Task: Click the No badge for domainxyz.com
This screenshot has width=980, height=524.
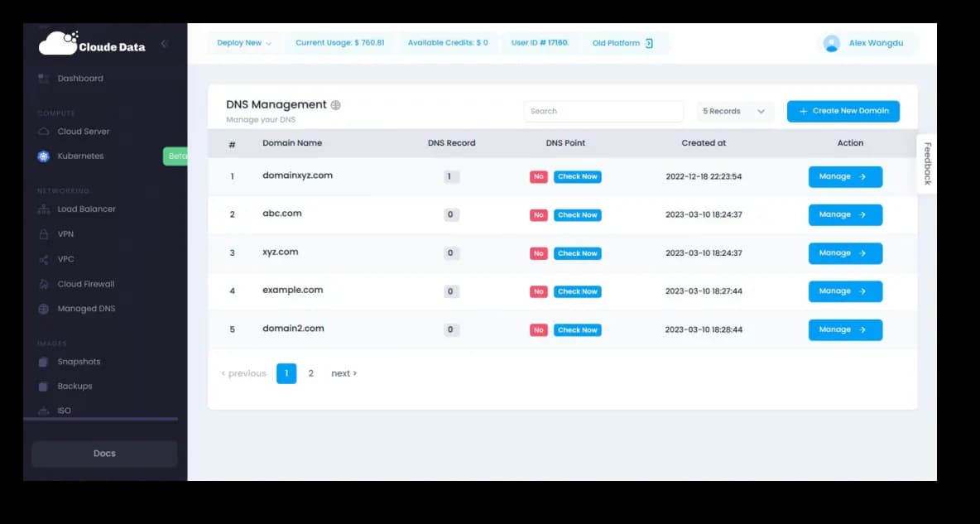Action: pos(539,177)
